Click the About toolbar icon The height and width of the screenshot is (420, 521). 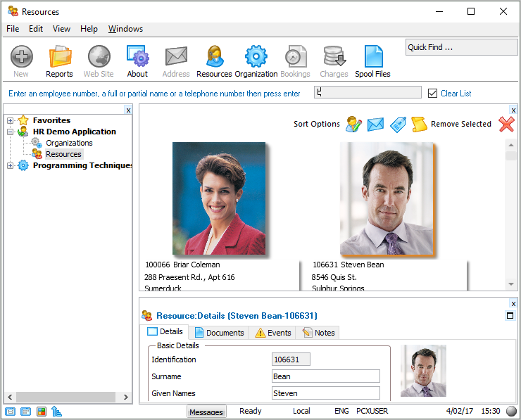137,57
